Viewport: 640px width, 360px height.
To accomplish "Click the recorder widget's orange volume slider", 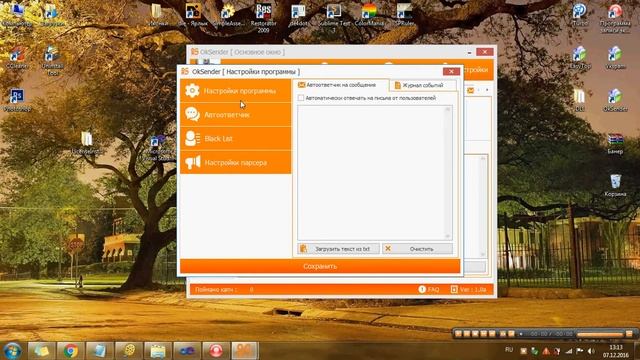I will click(x=599, y=334).
